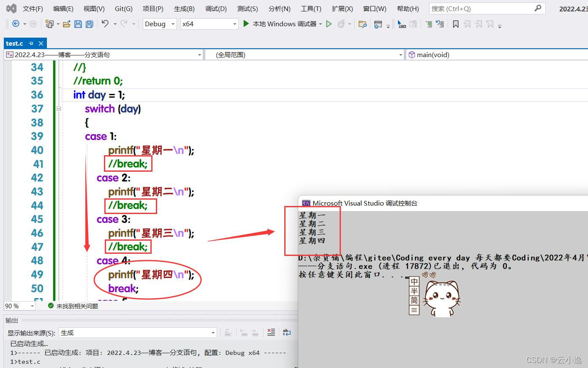Click the next bookmark icon
Screen dimensions: 588x368
tap(479, 24)
